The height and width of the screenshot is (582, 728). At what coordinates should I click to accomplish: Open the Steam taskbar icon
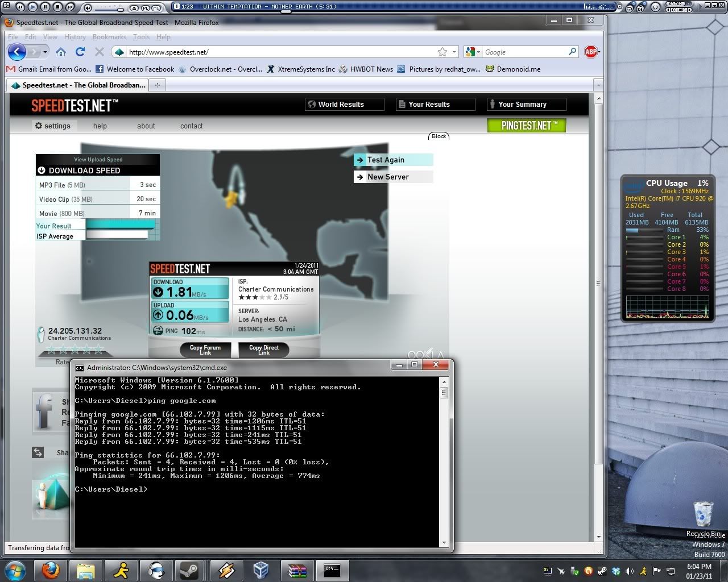click(191, 570)
